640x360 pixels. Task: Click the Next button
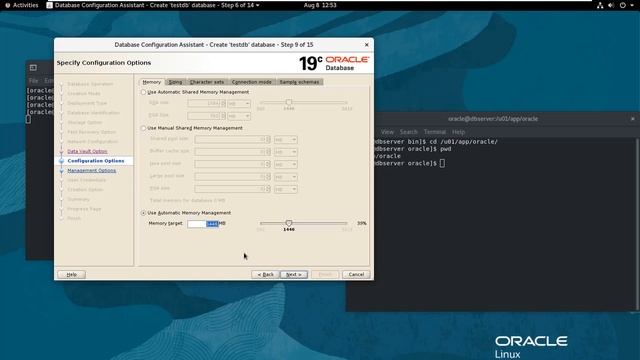[294, 275]
